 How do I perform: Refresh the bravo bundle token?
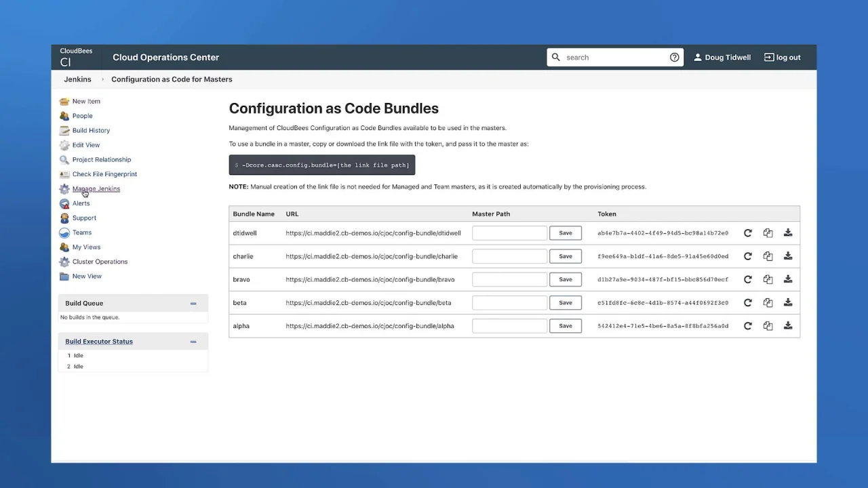747,279
